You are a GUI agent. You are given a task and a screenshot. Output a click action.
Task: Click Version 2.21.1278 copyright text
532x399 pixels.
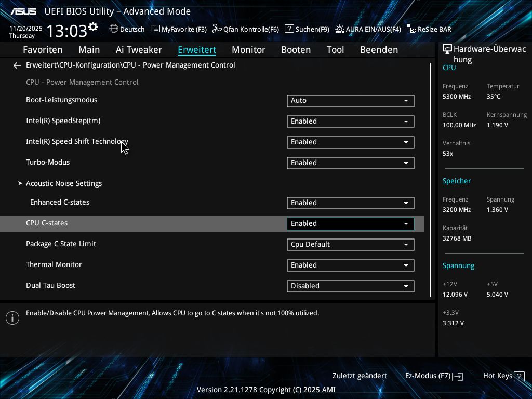tap(266, 390)
